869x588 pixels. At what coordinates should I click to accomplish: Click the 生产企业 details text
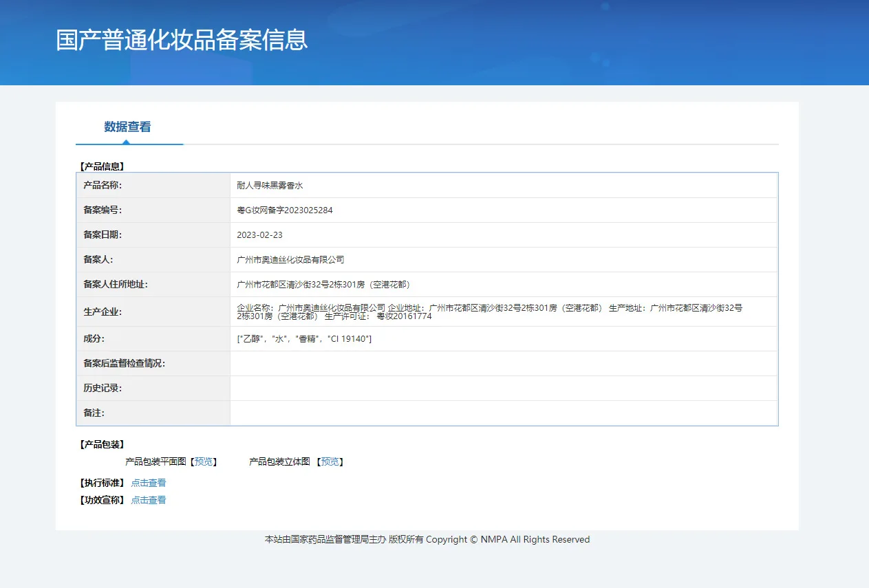coord(489,312)
